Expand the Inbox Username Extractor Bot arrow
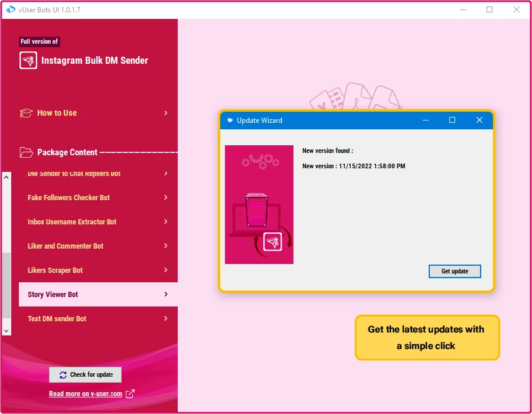 coord(166,221)
